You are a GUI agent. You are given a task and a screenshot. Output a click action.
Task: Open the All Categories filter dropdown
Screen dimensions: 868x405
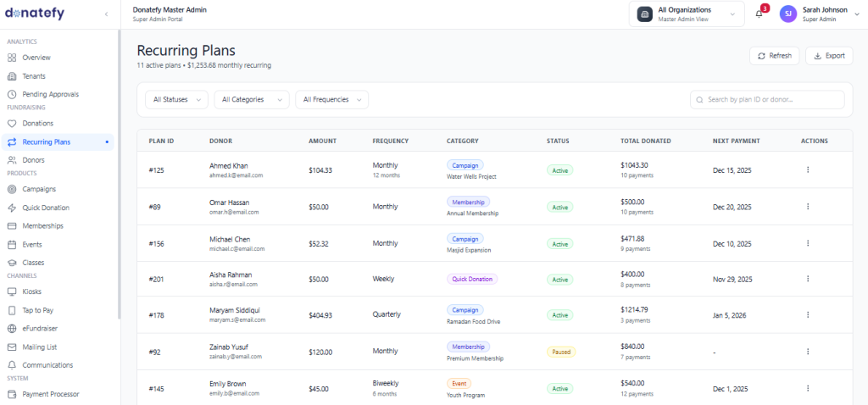click(251, 100)
